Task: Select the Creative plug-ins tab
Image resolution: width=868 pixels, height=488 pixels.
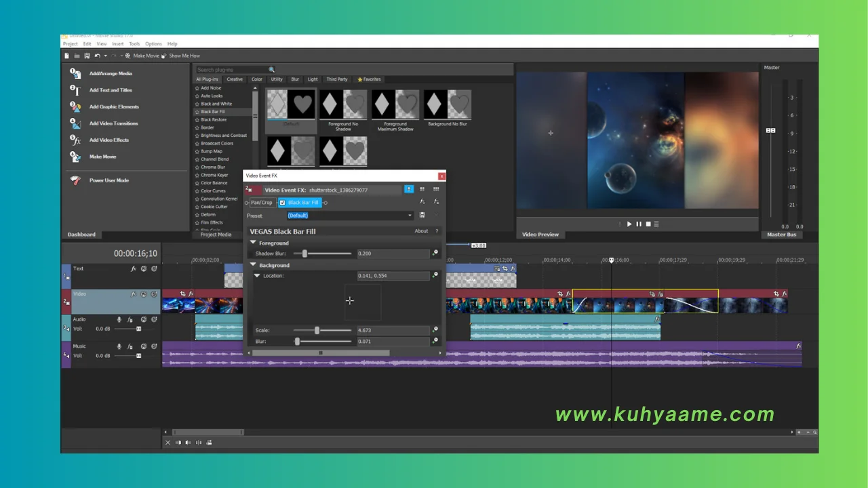Action: click(x=235, y=79)
